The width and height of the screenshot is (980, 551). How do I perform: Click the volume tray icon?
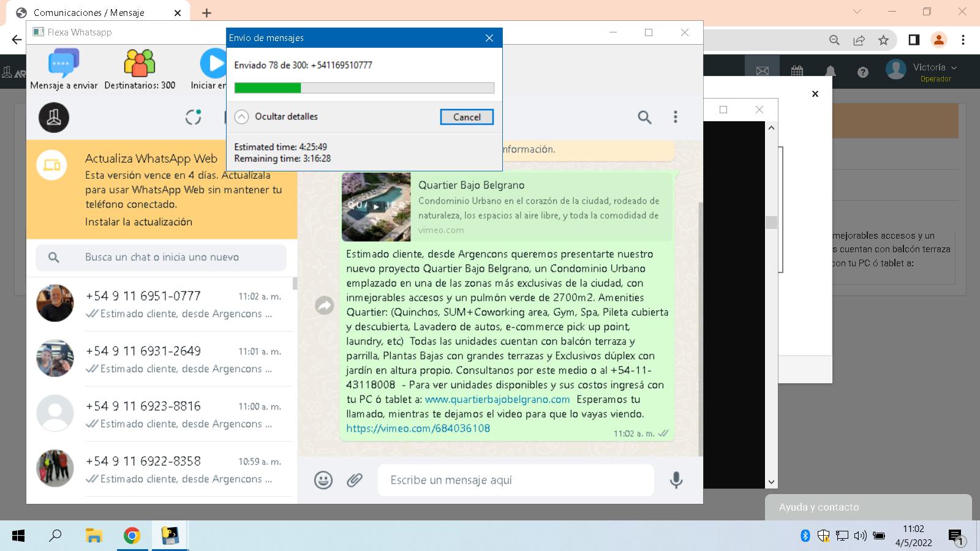[x=860, y=536]
